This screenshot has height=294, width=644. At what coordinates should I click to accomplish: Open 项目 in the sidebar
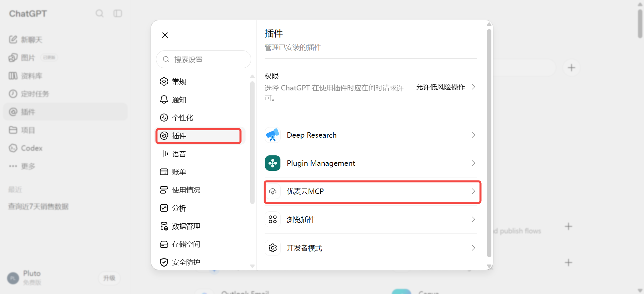pos(65,130)
